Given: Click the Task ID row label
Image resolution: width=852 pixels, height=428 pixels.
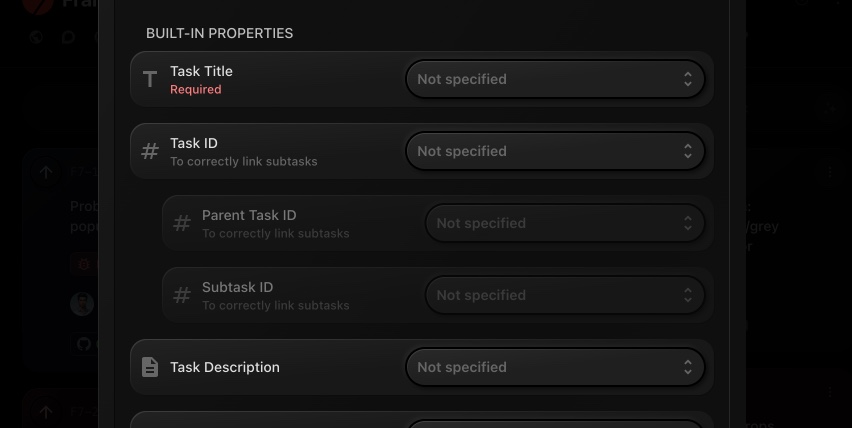Looking at the screenshot, I should [x=194, y=143].
